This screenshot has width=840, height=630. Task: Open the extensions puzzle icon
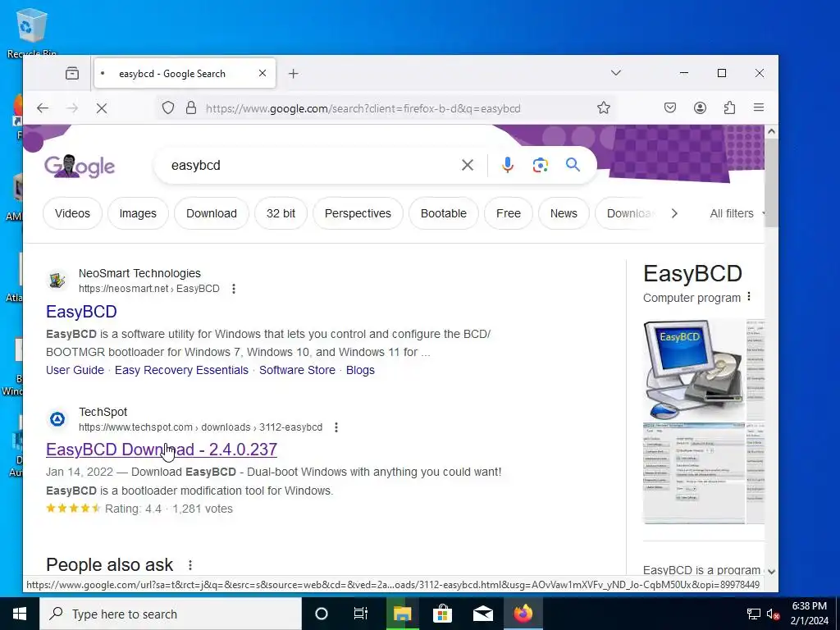729,107
